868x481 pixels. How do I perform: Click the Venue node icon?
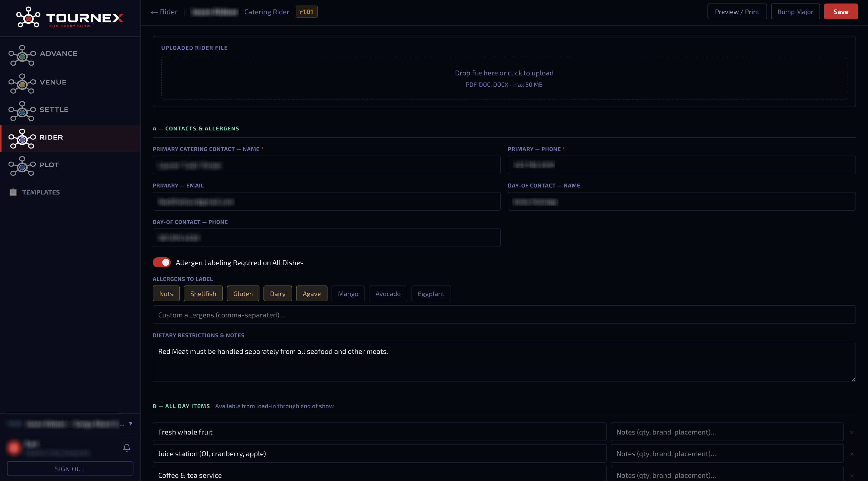(x=22, y=84)
